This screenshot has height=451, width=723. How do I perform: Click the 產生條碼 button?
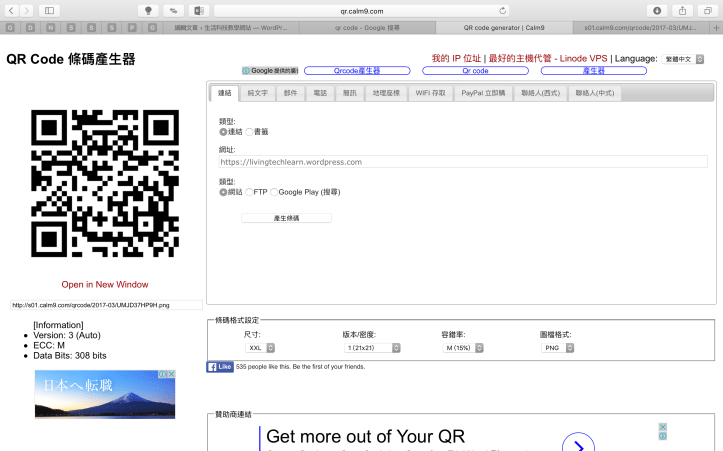click(x=286, y=217)
